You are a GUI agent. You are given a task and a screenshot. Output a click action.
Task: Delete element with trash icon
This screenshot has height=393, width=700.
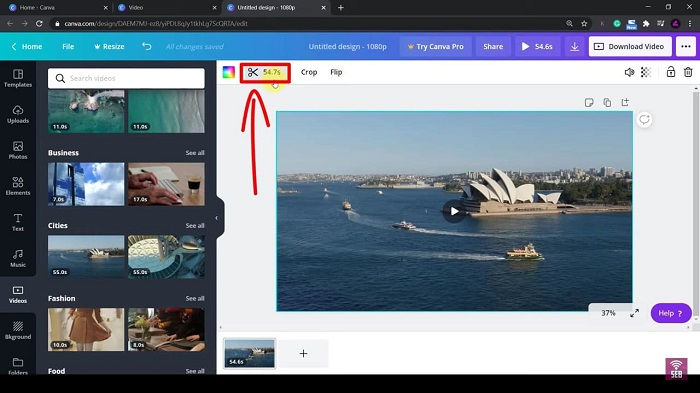[688, 72]
